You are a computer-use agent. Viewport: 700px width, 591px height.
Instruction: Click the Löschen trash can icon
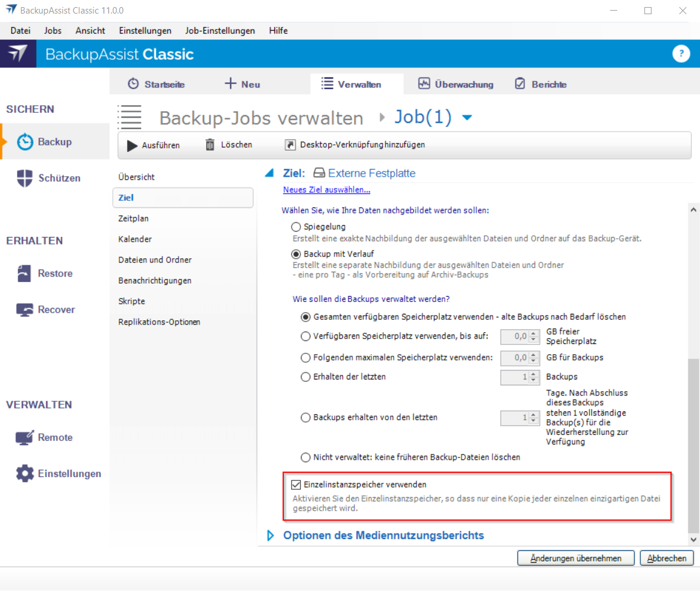tap(210, 145)
